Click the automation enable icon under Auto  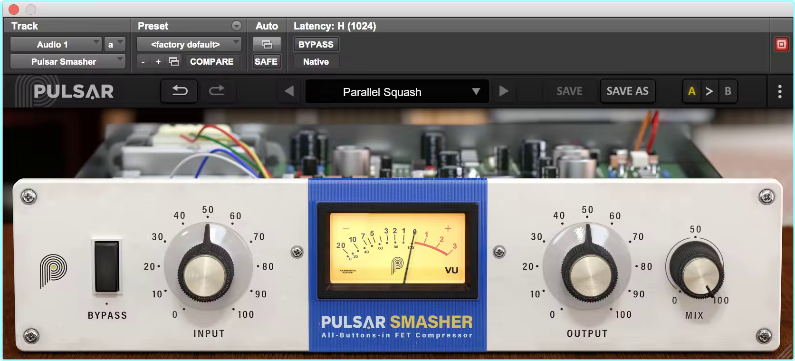tap(267, 45)
